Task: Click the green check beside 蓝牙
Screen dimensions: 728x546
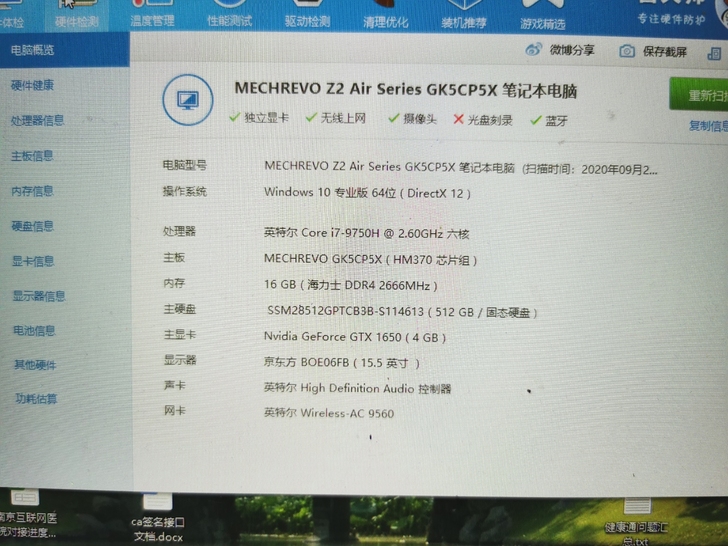Action: (536, 120)
